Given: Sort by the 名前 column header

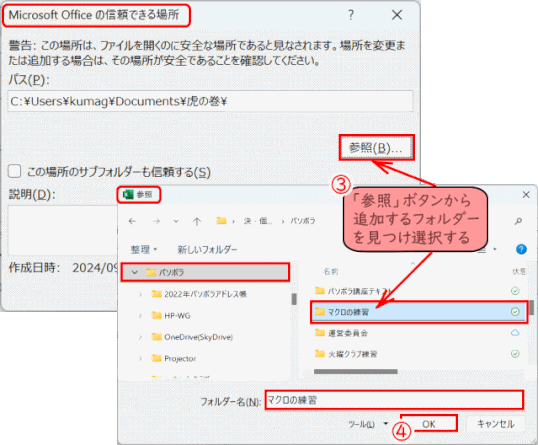Looking at the screenshot, I should [x=330, y=271].
